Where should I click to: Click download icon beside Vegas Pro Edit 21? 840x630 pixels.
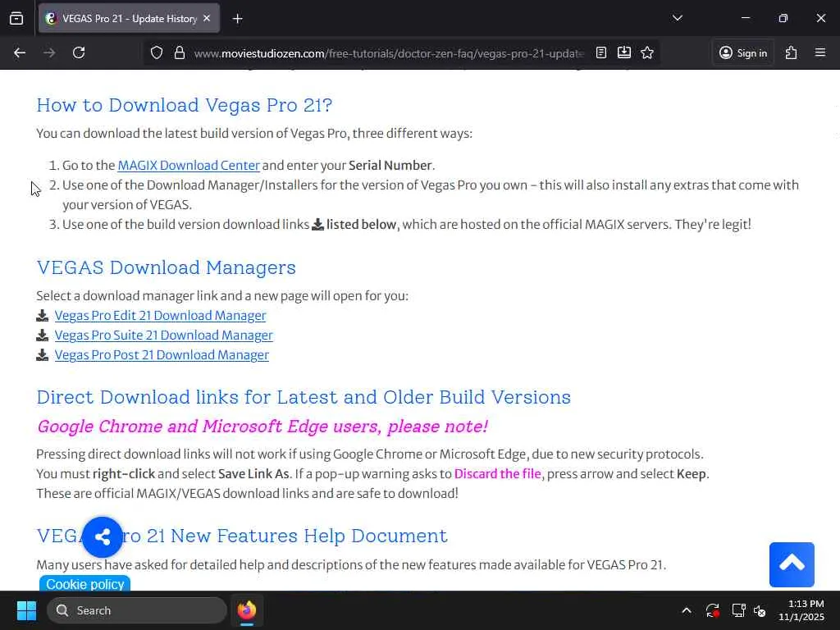(43, 316)
